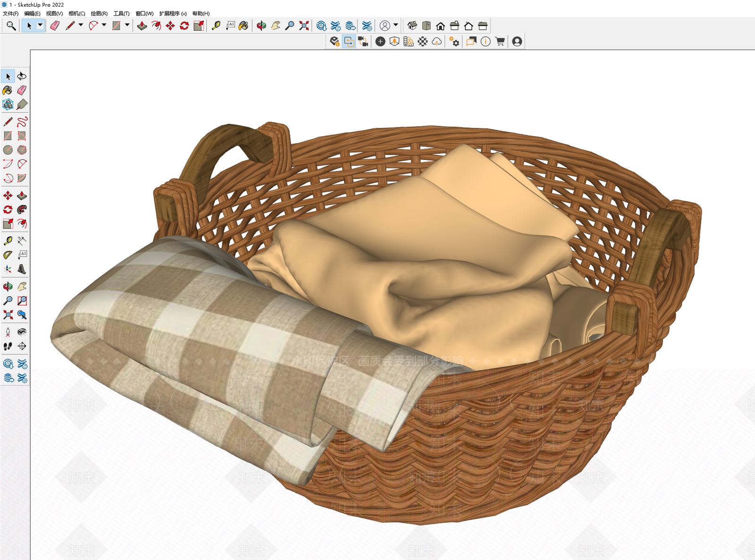Click Paint Bucket tool in left toolbar
The width and height of the screenshot is (755, 560).
tap(8, 90)
